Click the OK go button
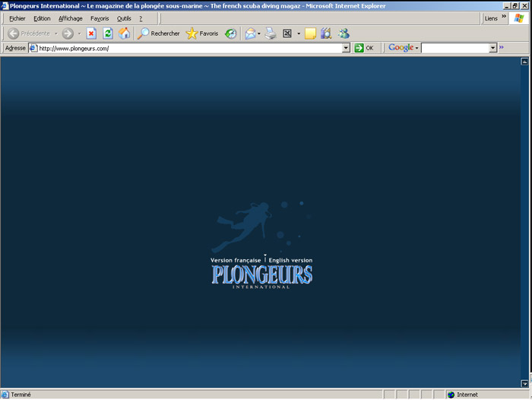The height and width of the screenshot is (400, 532). pos(364,48)
